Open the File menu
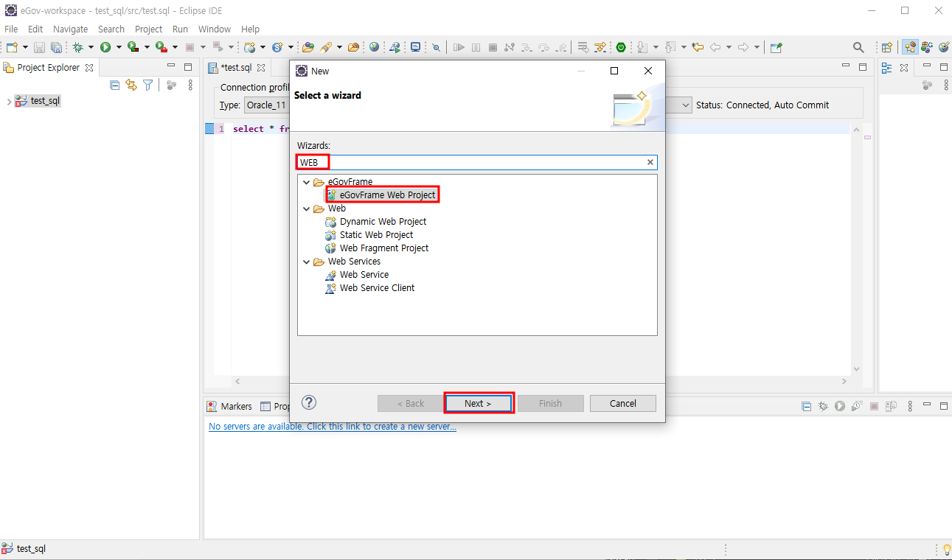952x560 pixels. tap(11, 29)
